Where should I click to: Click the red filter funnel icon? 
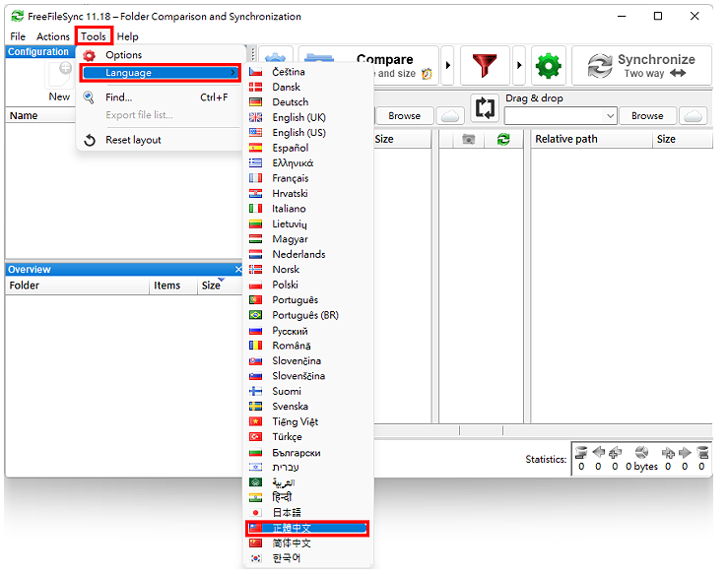coord(485,65)
